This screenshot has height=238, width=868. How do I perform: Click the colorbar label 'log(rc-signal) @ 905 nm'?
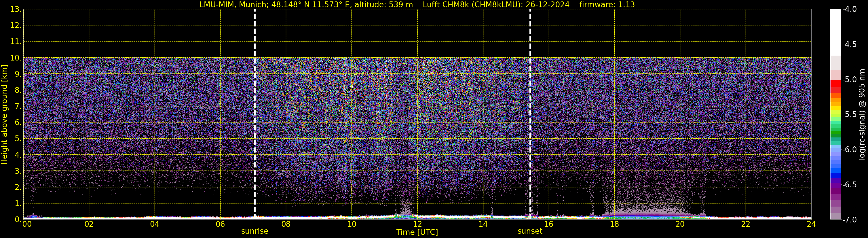(862, 114)
